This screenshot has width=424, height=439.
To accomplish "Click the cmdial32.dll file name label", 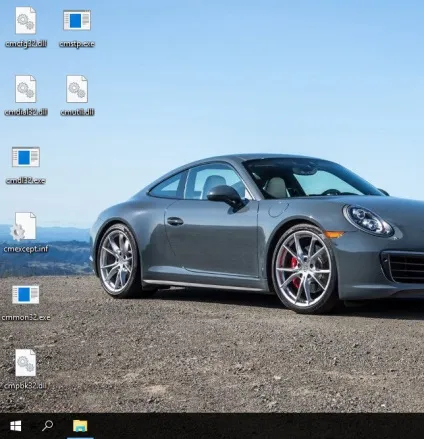I will click(x=26, y=112).
